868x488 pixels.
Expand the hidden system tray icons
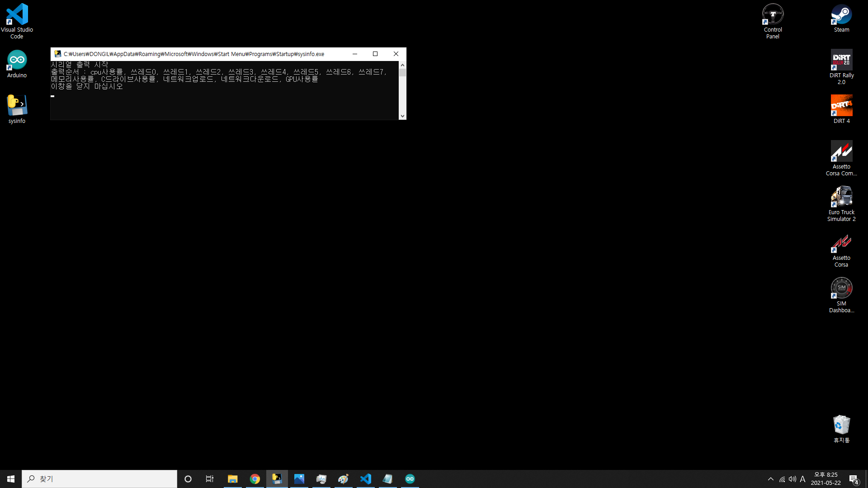point(771,479)
